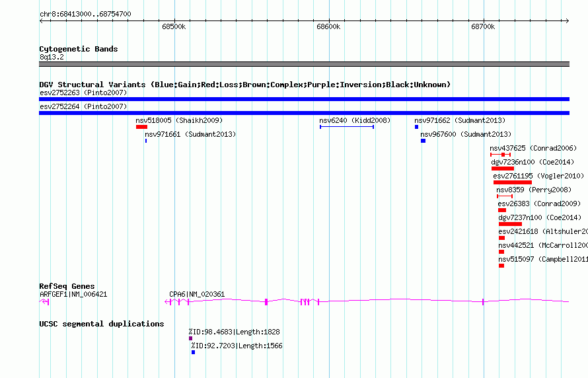Click the 68500k ruler label

pyautogui.click(x=174, y=26)
